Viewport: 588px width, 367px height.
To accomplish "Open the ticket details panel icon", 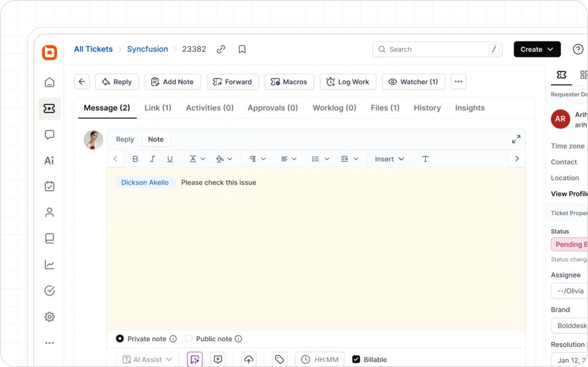I will [562, 75].
